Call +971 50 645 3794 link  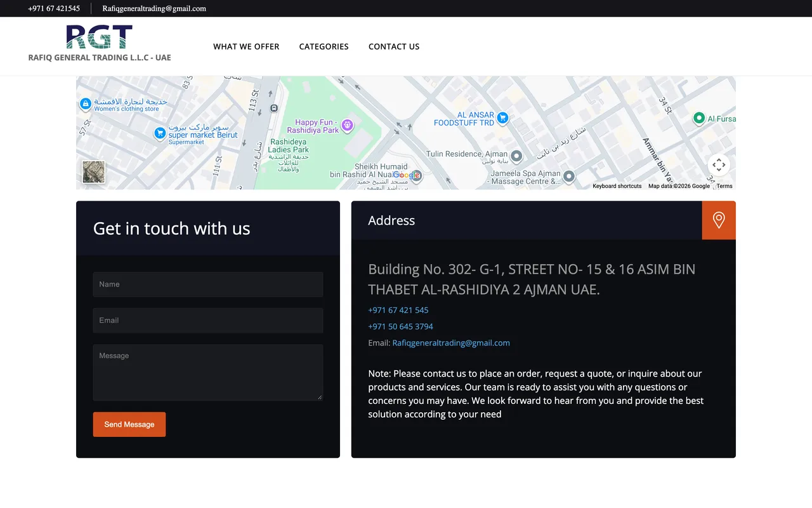(x=401, y=326)
